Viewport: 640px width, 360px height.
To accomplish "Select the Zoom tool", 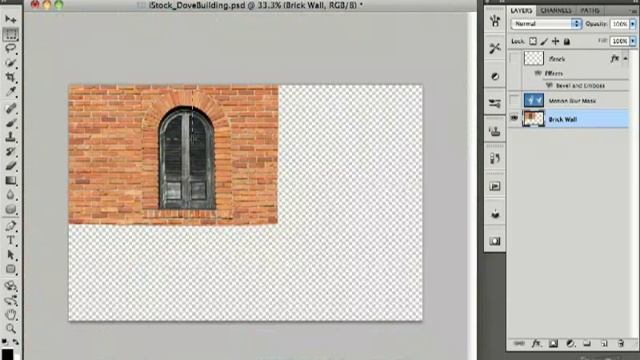I will pos(11,329).
